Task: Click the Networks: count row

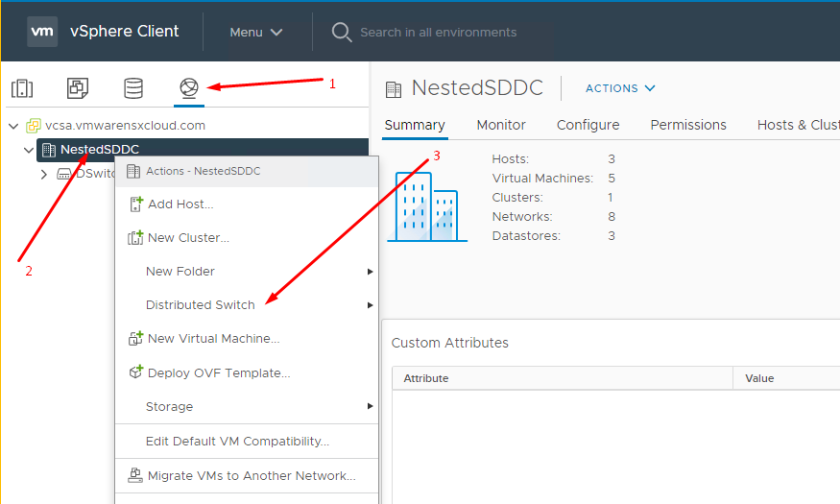Action: 553,217
